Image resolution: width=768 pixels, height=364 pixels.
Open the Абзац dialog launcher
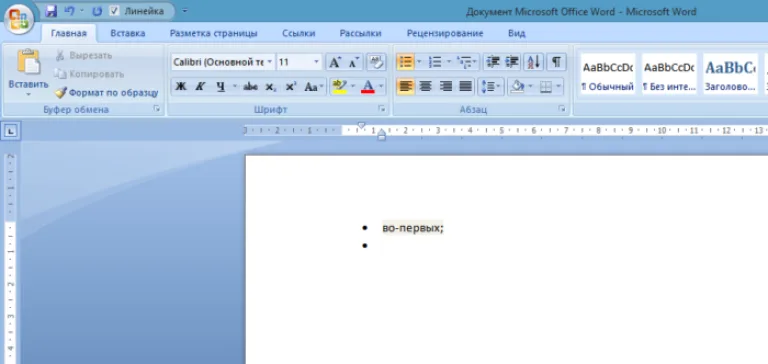point(562,109)
